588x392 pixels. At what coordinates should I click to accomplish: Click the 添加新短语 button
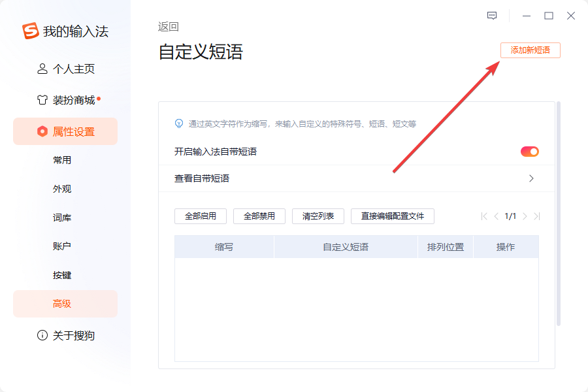[530, 50]
